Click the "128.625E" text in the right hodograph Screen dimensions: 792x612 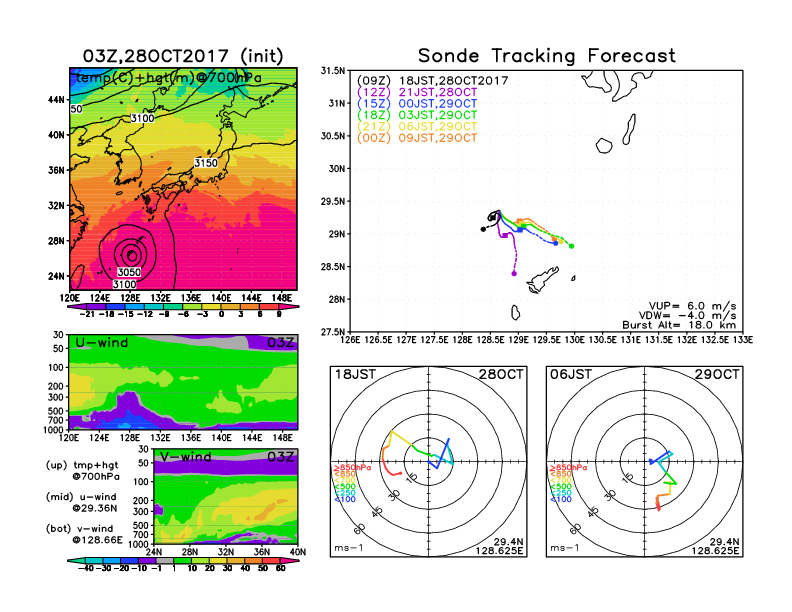[715, 551]
